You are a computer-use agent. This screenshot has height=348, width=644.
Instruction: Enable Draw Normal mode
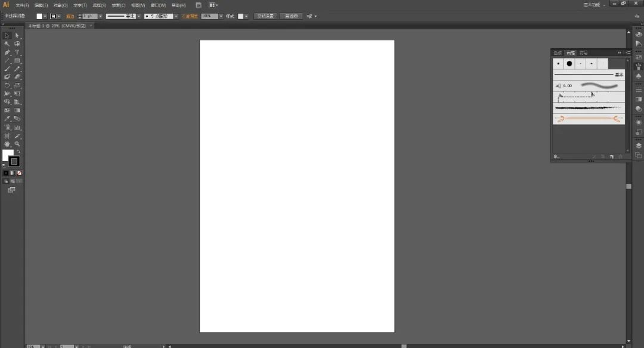click(x=6, y=181)
